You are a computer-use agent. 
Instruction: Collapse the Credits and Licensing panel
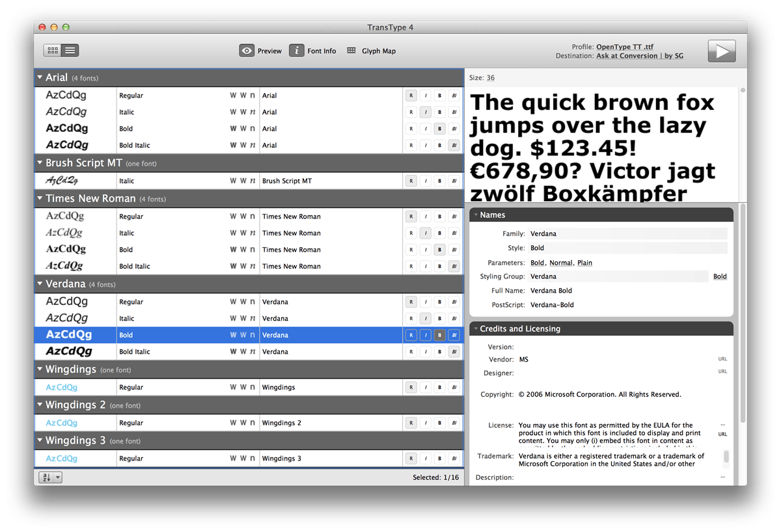click(476, 329)
